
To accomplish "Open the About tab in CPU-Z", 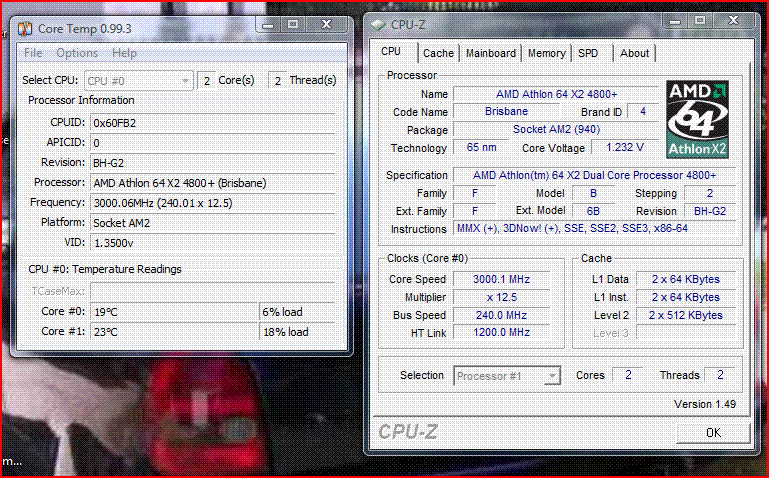I will 634,53.
